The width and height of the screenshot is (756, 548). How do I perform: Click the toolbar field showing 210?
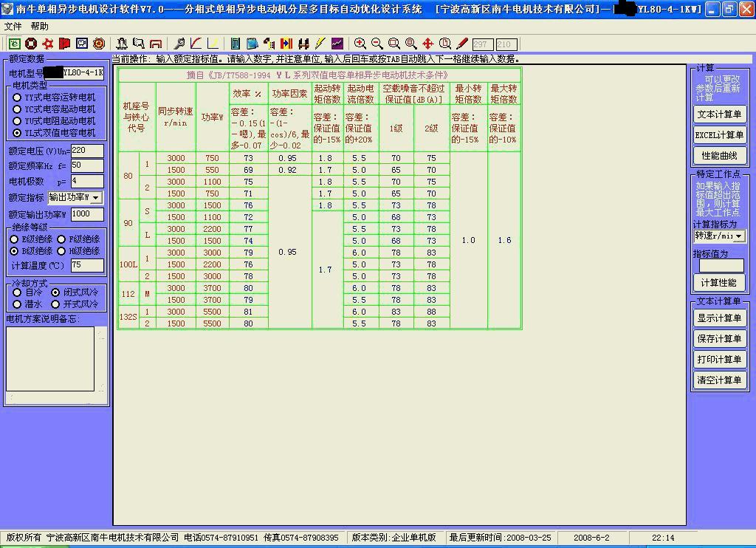coord(506,44)
